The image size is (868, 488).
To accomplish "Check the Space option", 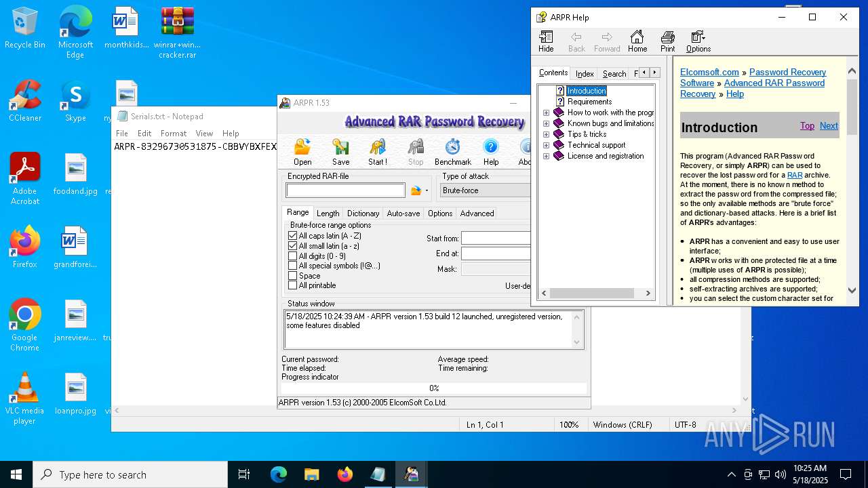I will pyautogui.click(x=293, y=276).
